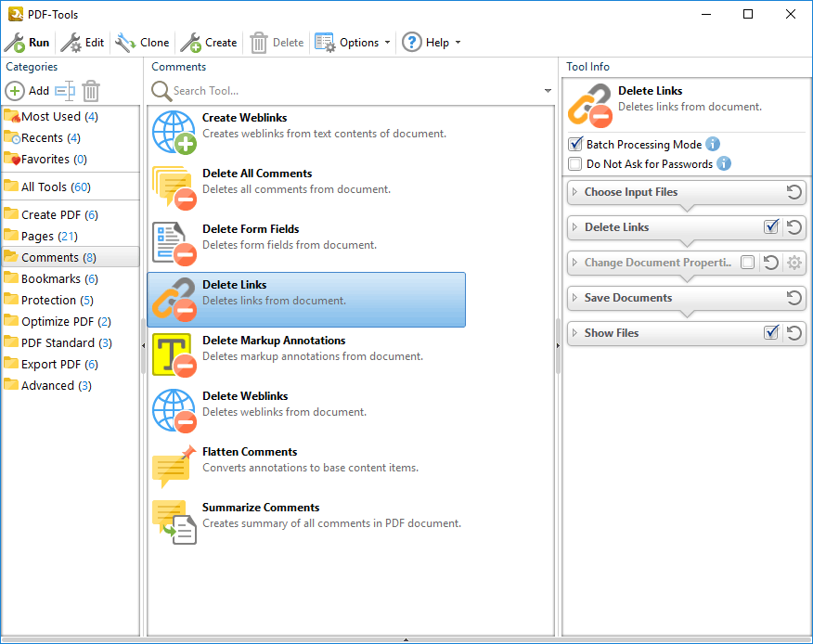Select the Most Used category
Screen dimensions: 813x644
pos(71,117)
